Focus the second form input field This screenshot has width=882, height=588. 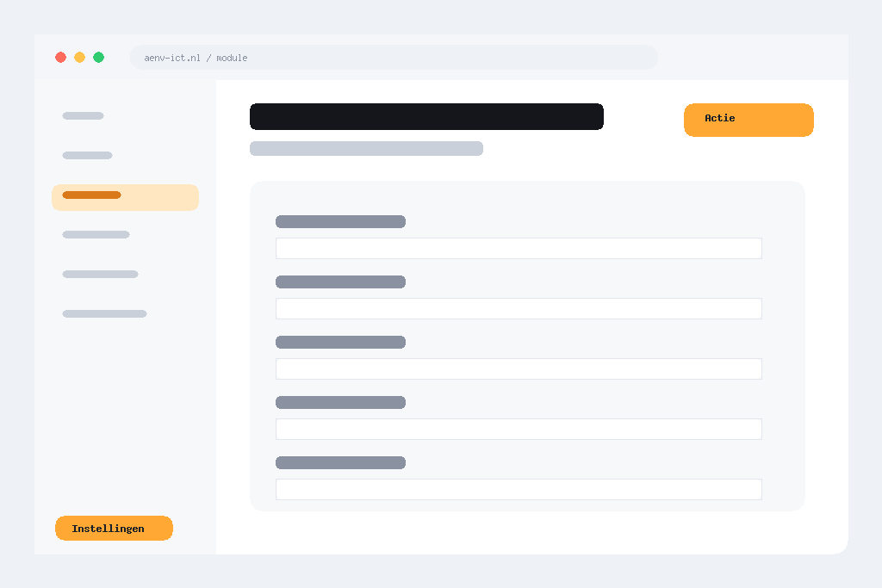click(x=519, y=308)
